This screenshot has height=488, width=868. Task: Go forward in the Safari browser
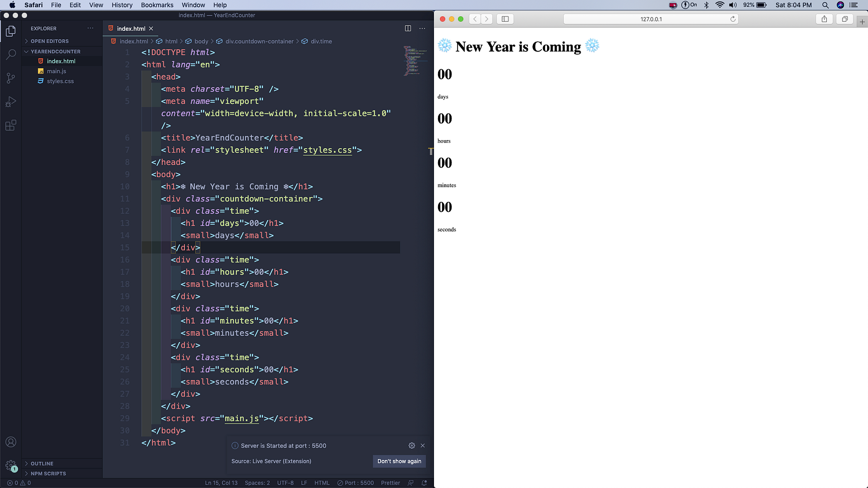point(487,19)
